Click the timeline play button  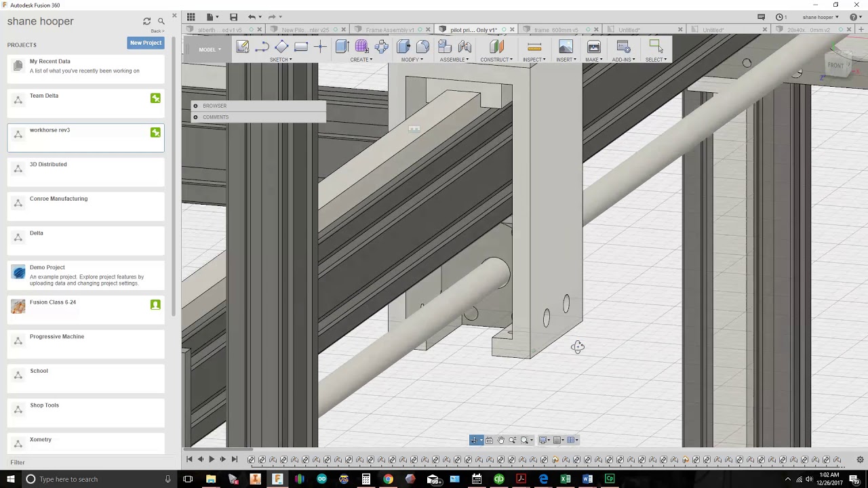212,460
